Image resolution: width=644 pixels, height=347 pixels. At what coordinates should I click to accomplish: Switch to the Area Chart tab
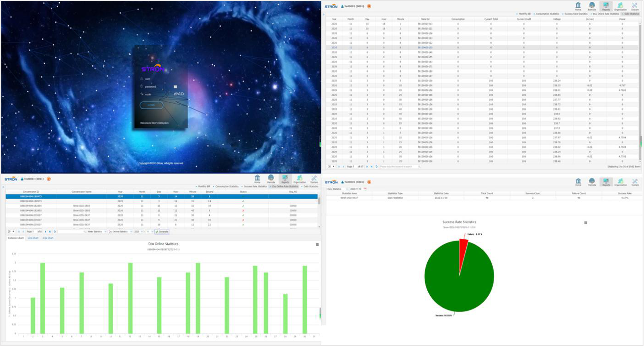tap(48, 238)
